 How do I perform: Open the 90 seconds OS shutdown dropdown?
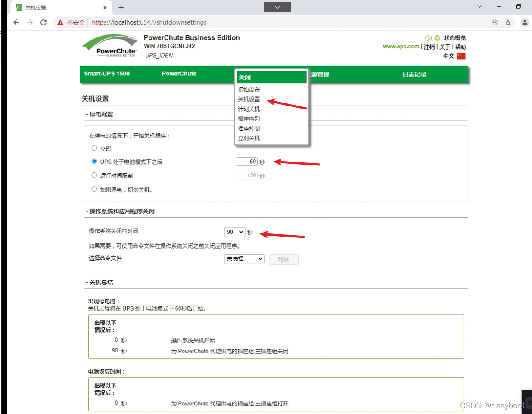pyautogui.click(x=235, y=232)
